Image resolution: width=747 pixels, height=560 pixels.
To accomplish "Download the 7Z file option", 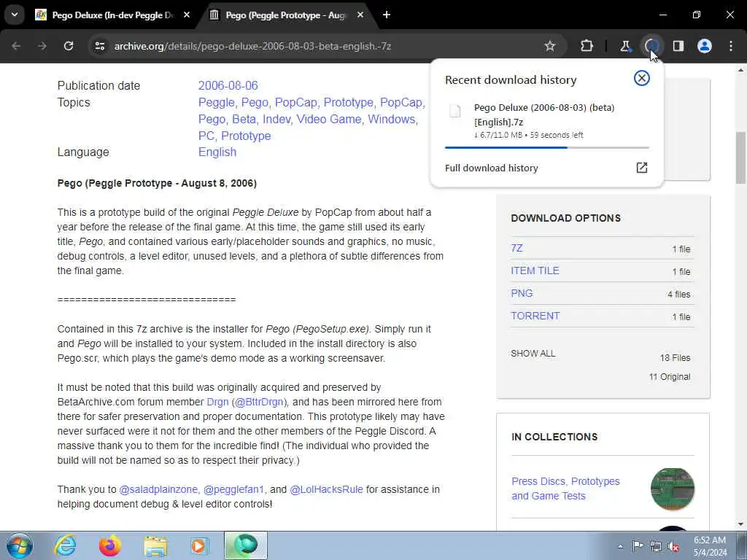I will coord(516,248).
